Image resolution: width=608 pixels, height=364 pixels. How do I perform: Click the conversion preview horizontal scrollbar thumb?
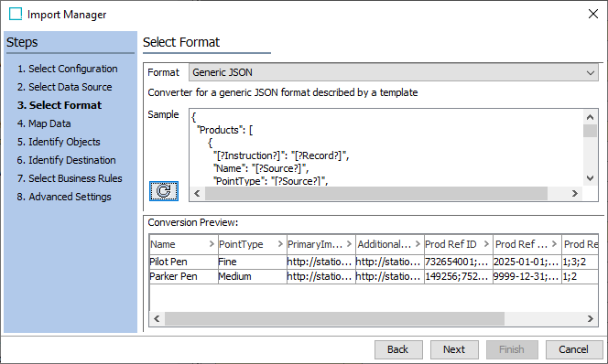click(x=334, y=318)
